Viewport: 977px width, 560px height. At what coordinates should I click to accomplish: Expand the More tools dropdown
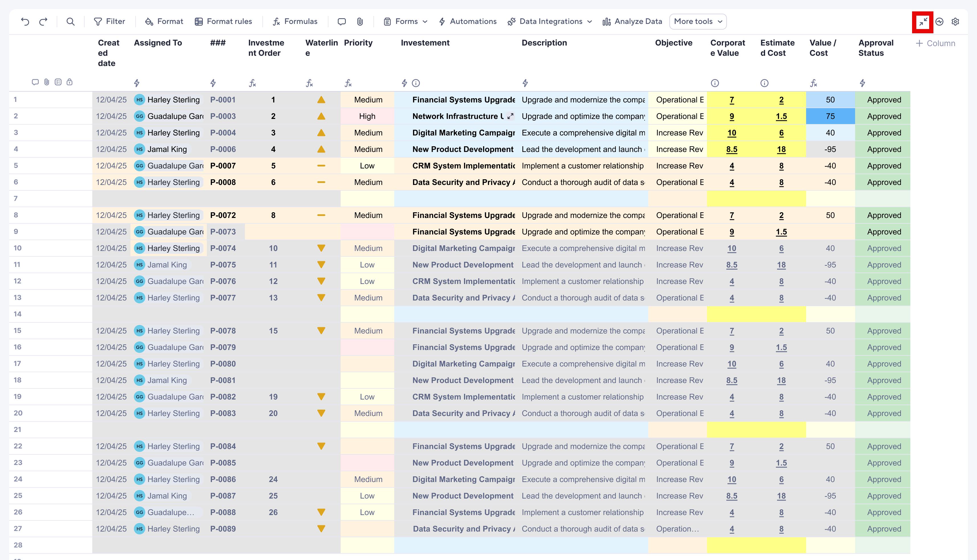click(698, 22)
